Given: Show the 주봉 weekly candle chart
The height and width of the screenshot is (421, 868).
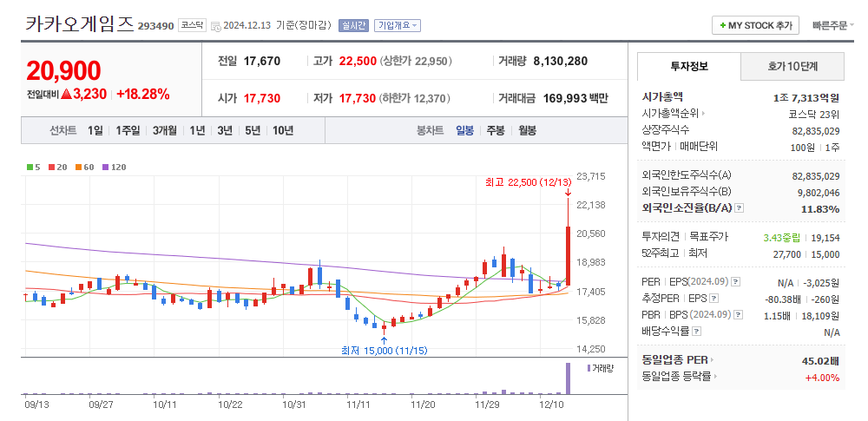Looking at the screenshot, I should click(x=496, y=131).
